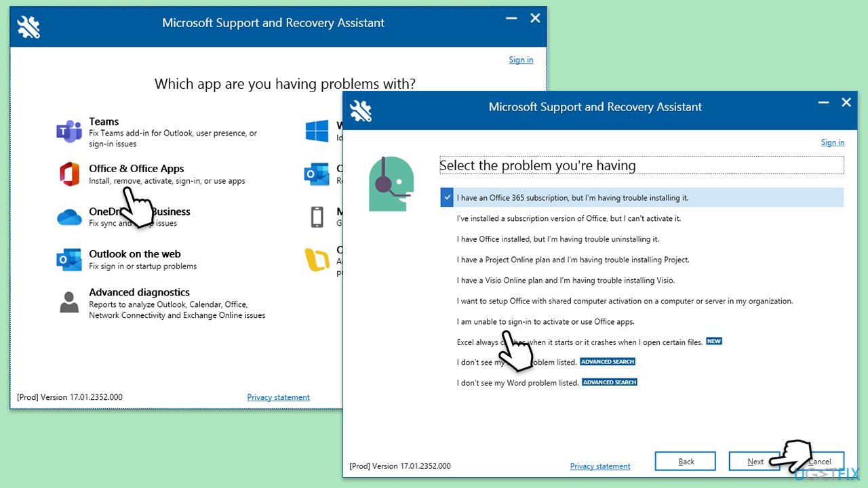Select Office 365 trouble installing option
The height and width of the screenshot is (488, 868).
point(572,198)
